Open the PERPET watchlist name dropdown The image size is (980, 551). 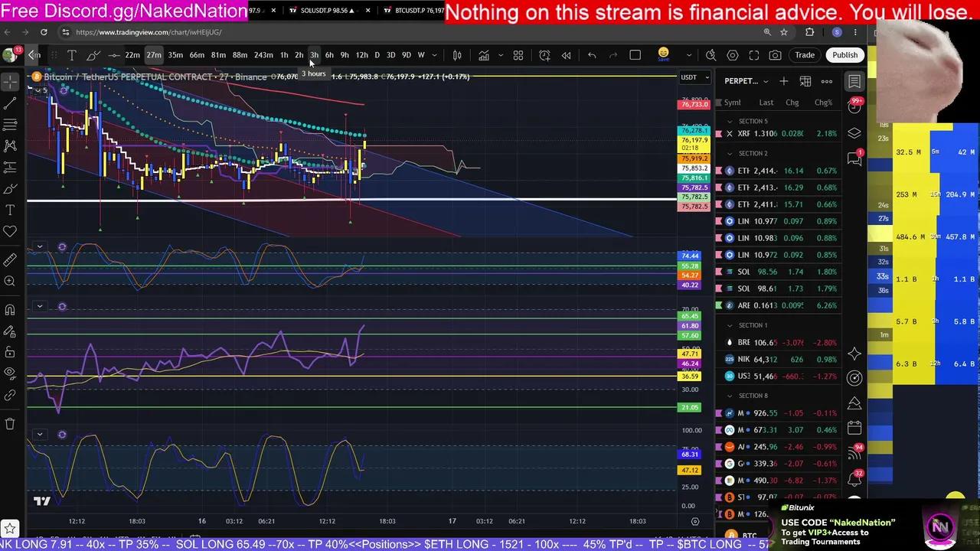tap(746, 81)
